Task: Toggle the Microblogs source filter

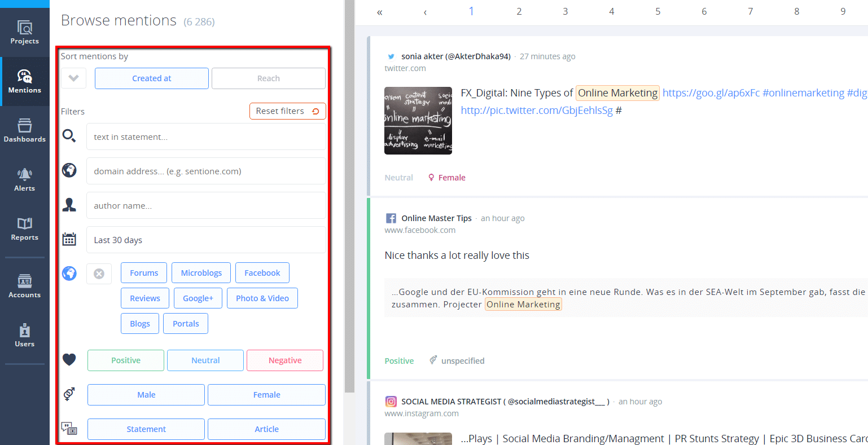Action: coord(201,273)
